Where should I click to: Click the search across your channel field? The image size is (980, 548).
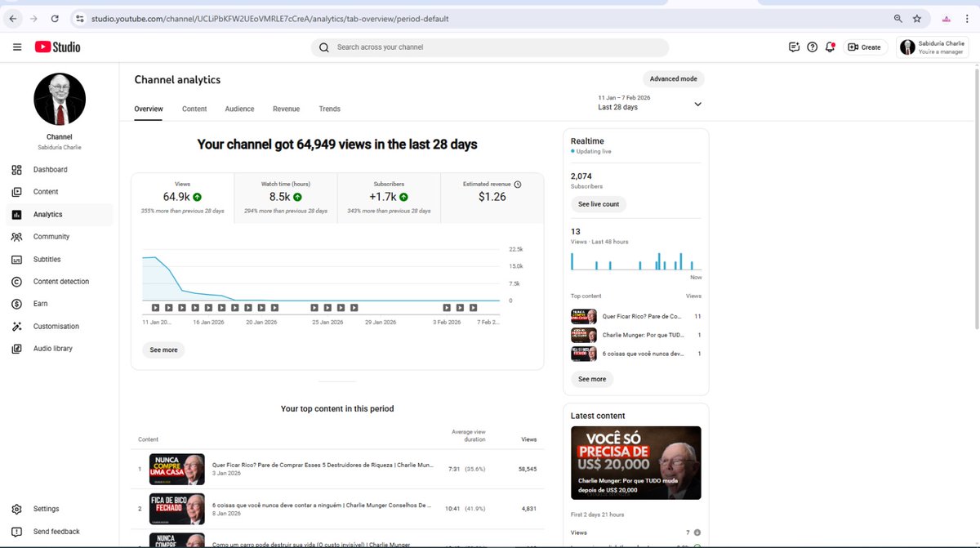pyautogui.click(x=490, y=47)
